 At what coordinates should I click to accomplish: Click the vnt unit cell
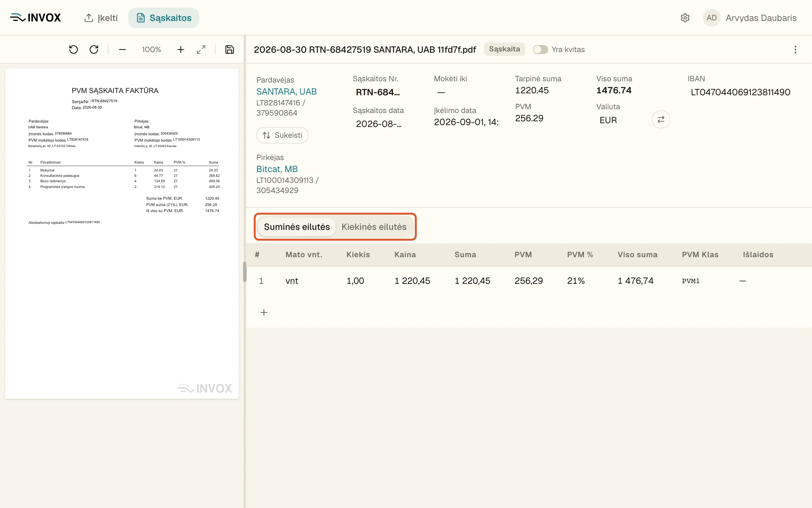pyautogui.click(x=291, y=281)
